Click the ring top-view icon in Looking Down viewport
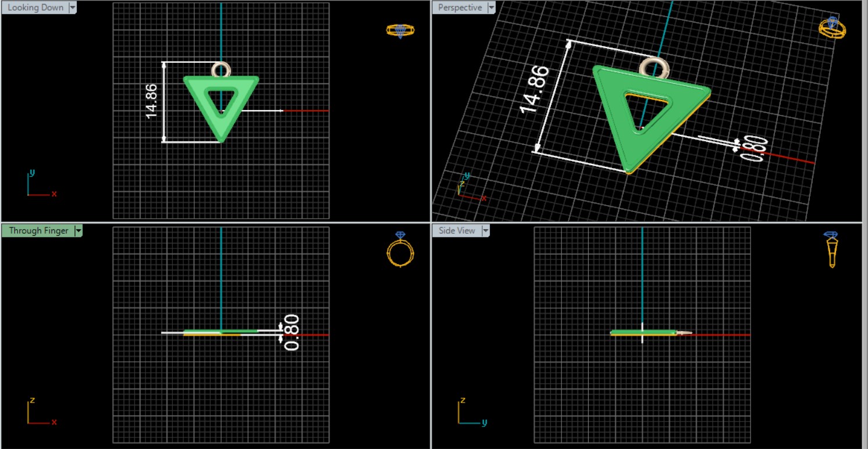 pyautogui.click(x=400, y=30)
